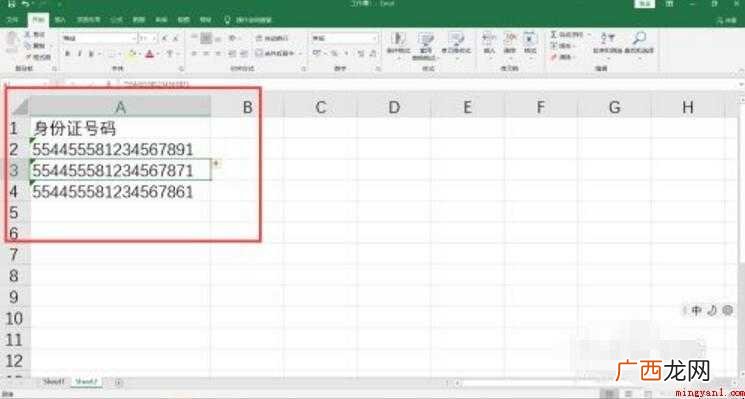Click the Fill down-arrow button
The image size is (745, 399).
(564, 46)
